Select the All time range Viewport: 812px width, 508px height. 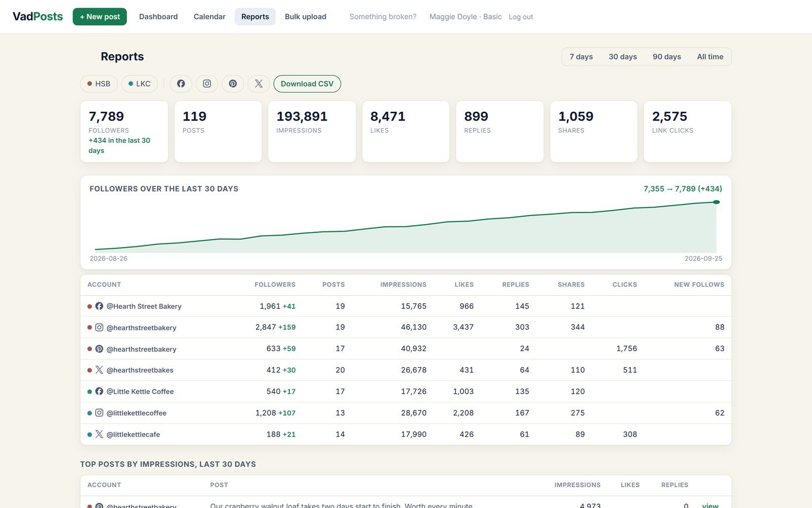click(710, 57)
